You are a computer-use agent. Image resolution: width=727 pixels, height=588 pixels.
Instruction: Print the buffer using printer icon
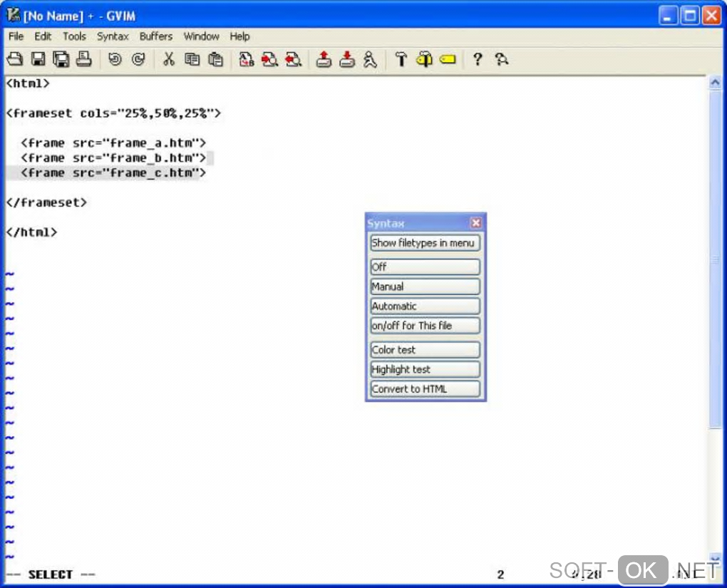(84, 59)
